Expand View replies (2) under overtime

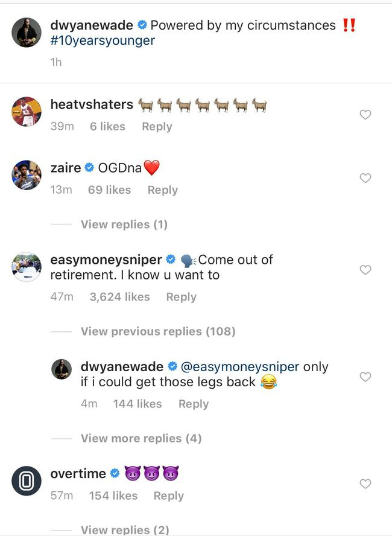[x=124, y=531]
